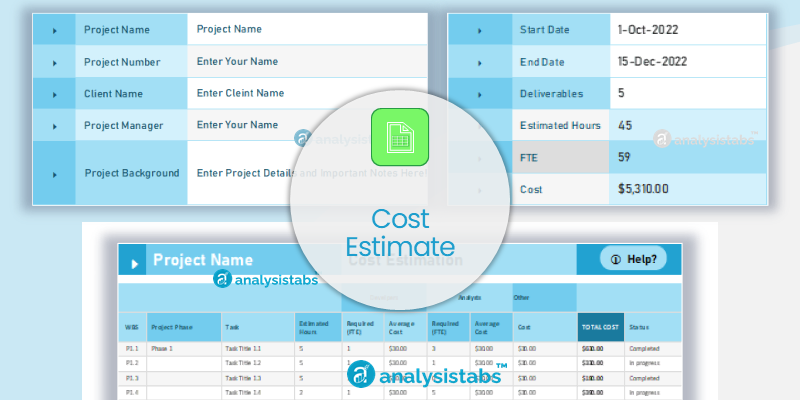Click the 'Completed' status in row P1.1

(653, 349)
